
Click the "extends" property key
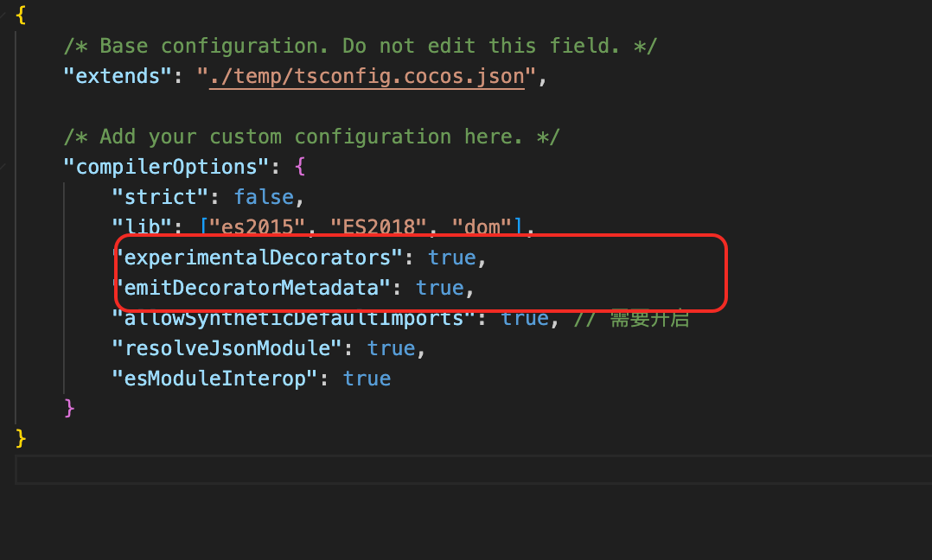(118, 76)
